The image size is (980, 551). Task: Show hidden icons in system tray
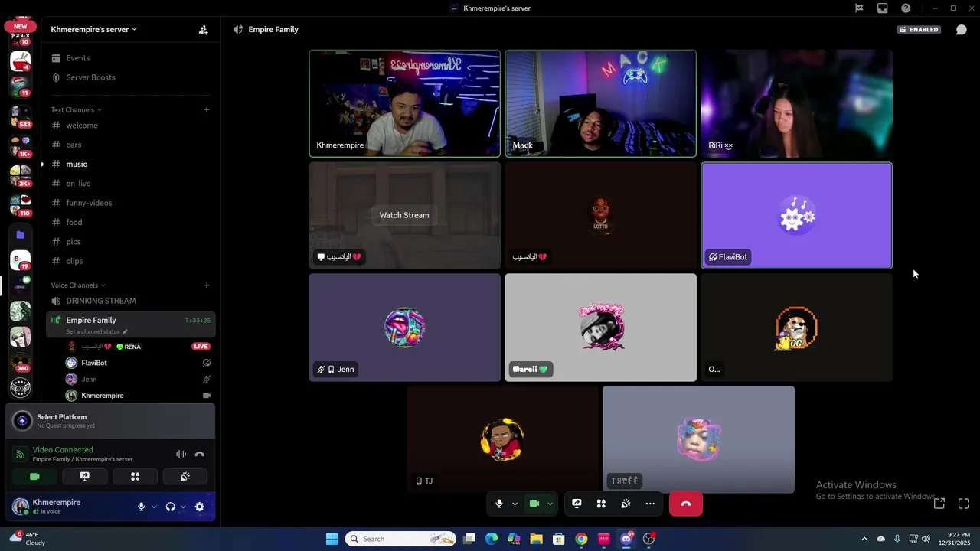point(864,539)
